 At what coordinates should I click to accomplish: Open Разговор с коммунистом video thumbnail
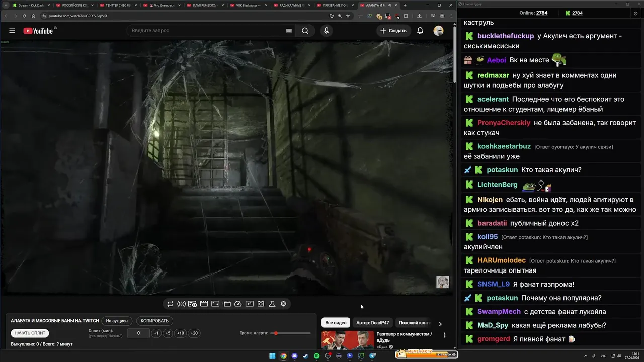(348, 340)
